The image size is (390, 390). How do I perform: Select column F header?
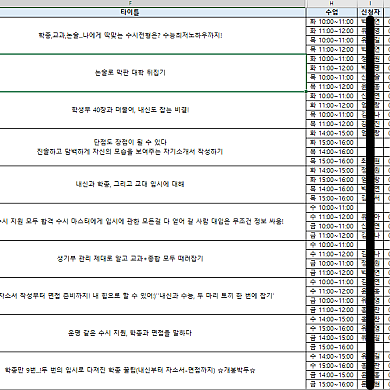(153, 3)
